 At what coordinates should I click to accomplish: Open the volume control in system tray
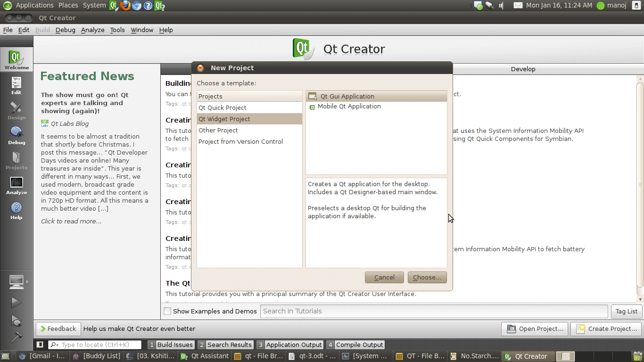click(502, 6)
